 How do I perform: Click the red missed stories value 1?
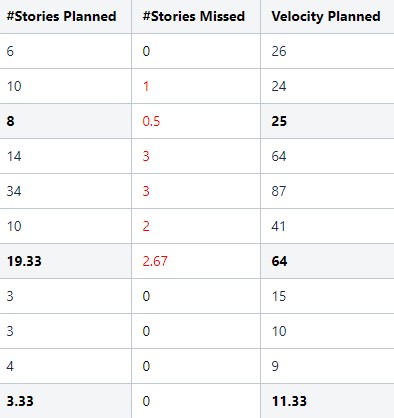click(x=146, y=86)
